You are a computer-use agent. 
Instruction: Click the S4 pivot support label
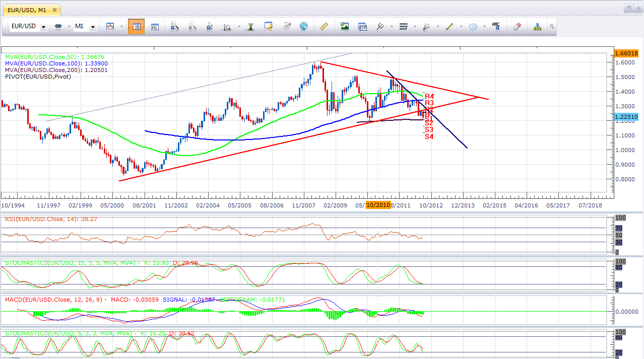pos(429,136)
